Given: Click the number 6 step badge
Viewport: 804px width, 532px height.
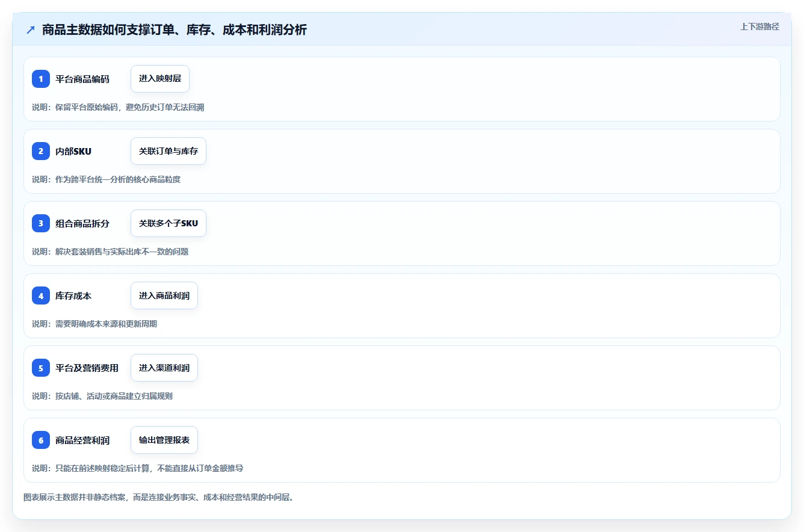Looking at the screenshot, I should pos(41,440).
